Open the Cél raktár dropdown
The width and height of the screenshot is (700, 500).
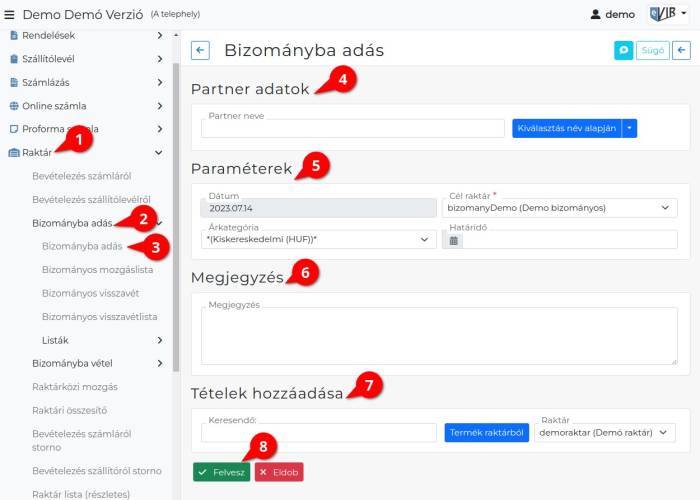pyautogui.click(x=558, y=208)
